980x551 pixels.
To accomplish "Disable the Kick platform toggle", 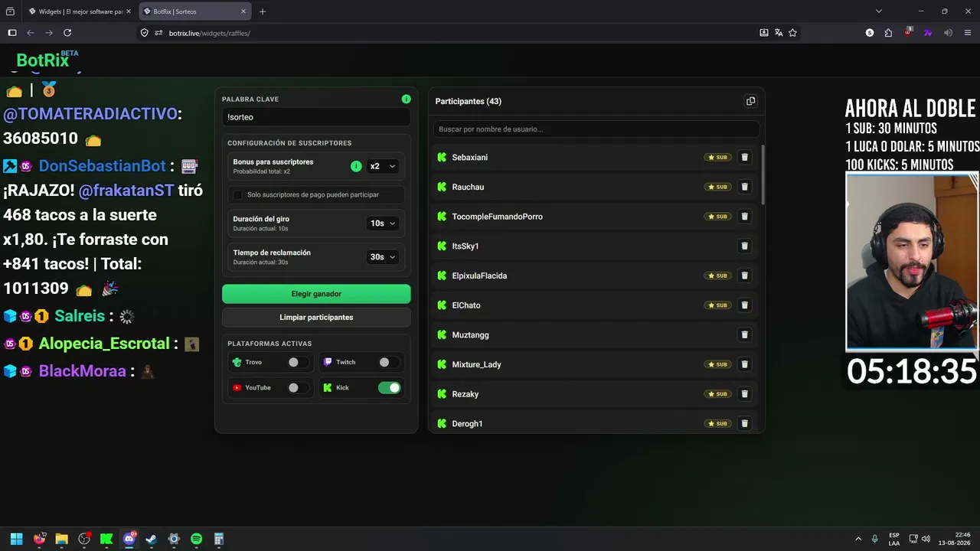I will tap(389, 388).
